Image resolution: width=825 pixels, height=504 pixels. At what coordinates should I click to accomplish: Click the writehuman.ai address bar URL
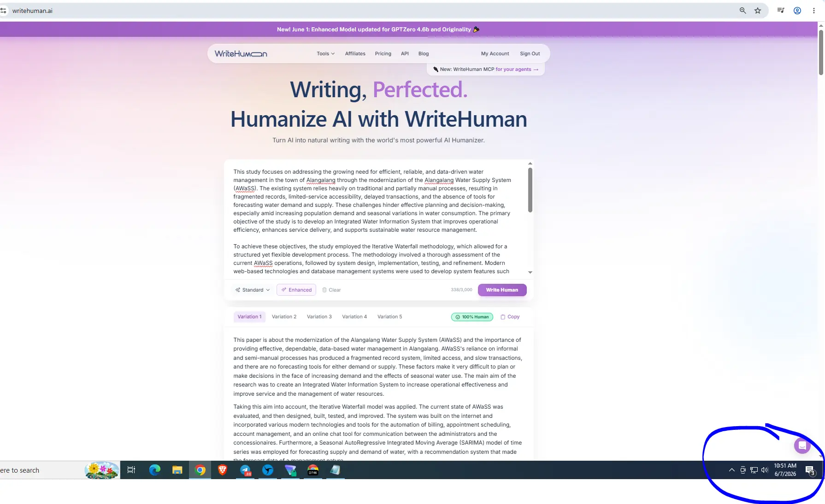pyautogui.click(x=32, y=11)
